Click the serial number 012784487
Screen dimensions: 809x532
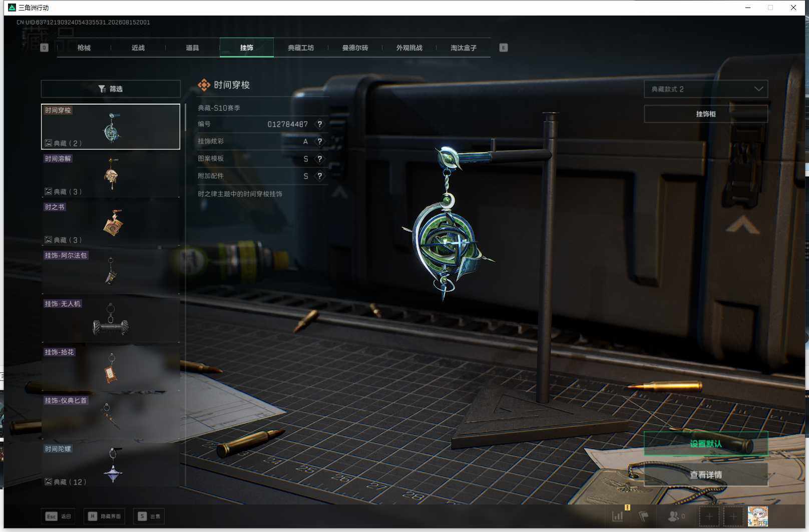[x=287, y=124]
